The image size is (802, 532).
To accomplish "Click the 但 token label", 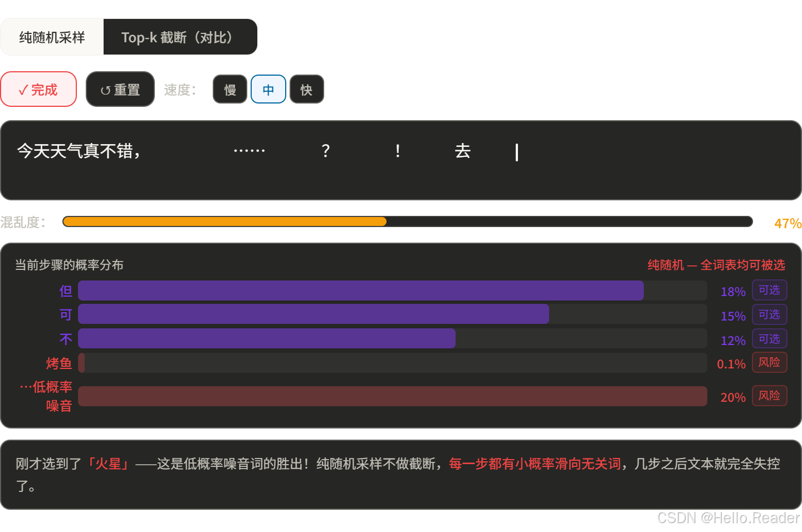I will coord(66,291).
